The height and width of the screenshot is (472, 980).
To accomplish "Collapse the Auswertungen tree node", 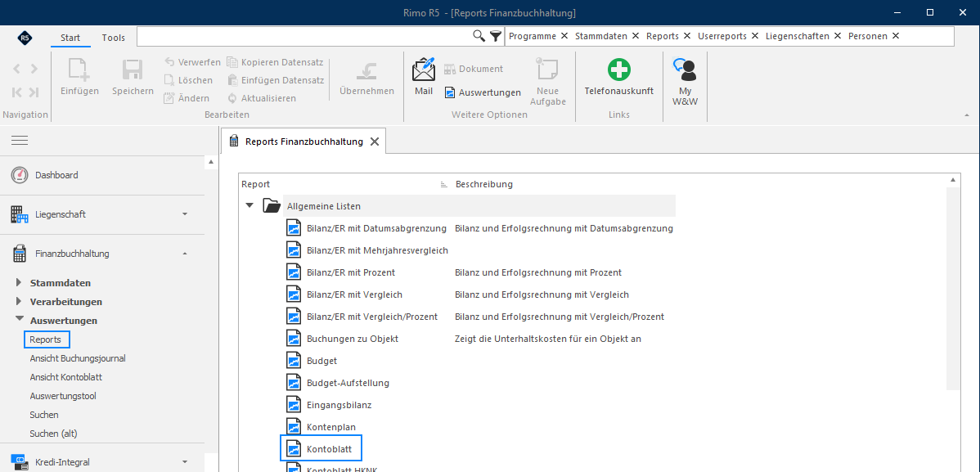I will click(20, 319).
